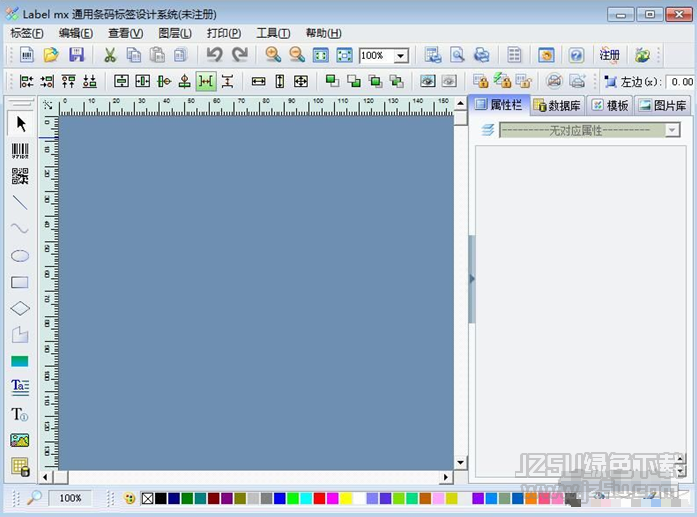This screenshot has width=697, height=517.
Task: Make objects same width
Action: 258,81
